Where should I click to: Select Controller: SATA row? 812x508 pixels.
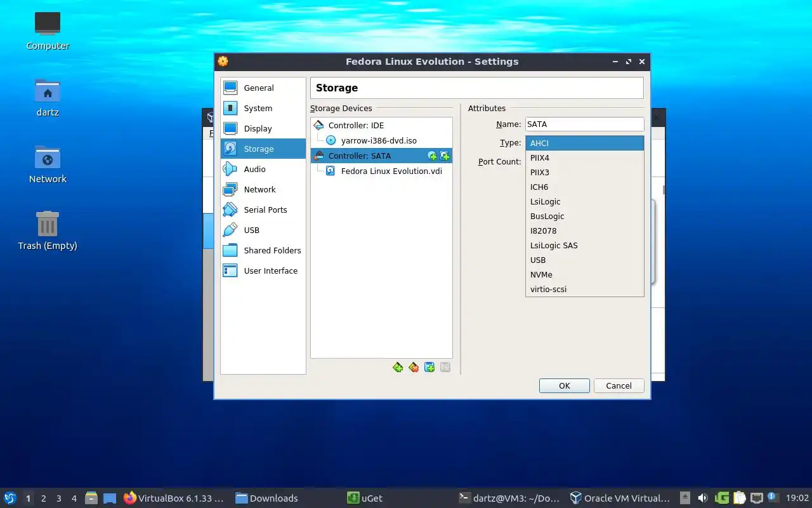click(x=381, y=156)
